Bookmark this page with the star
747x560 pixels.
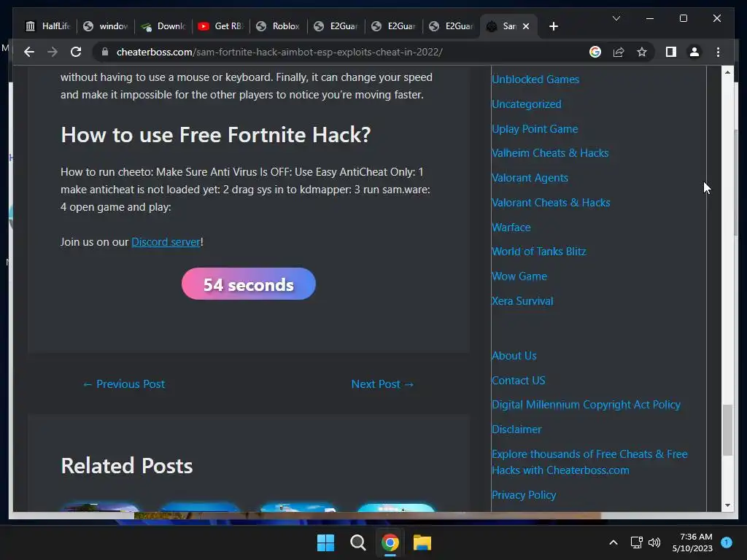[x=642, y=52]
